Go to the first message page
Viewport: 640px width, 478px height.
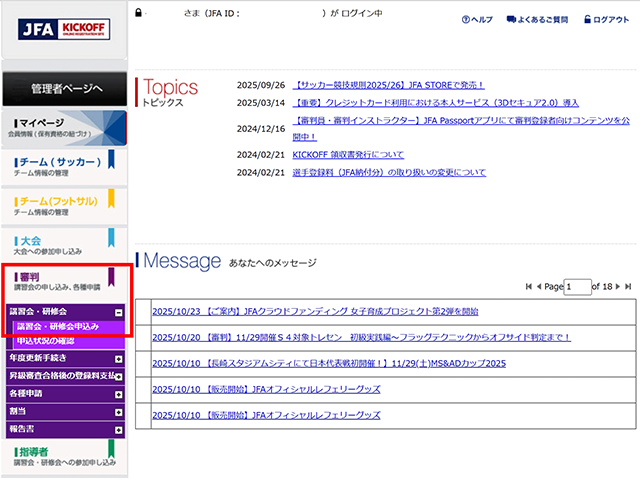pyautogui.click(x=528, y=287)
